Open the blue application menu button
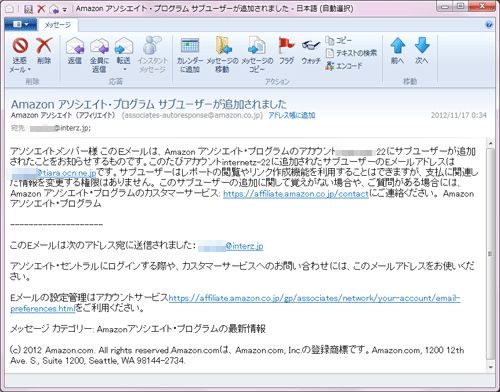Viewport: 500px width, 392px height. [x=21, y=24]
